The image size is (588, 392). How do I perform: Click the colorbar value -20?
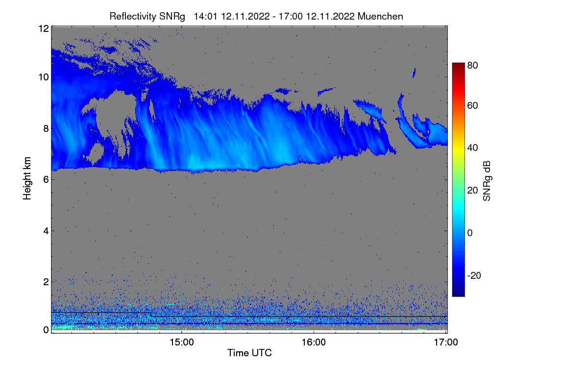pos(474,275)
